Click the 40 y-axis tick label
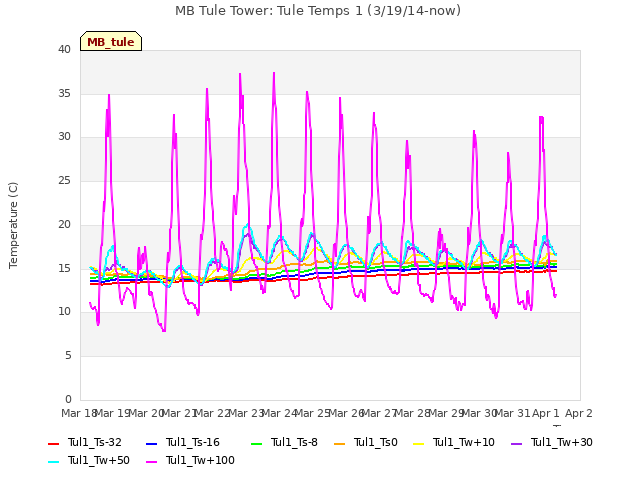 click(x=64, y=49)
